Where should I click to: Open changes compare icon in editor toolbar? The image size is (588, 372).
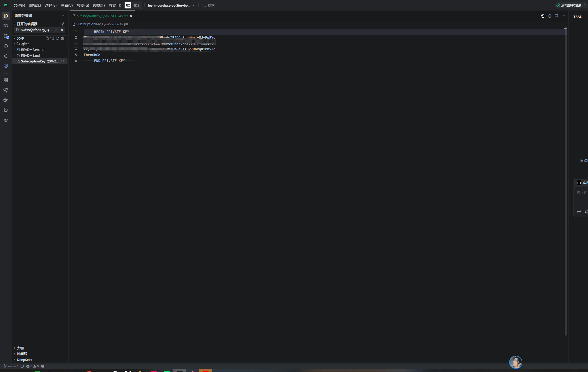tap(550, 16)
